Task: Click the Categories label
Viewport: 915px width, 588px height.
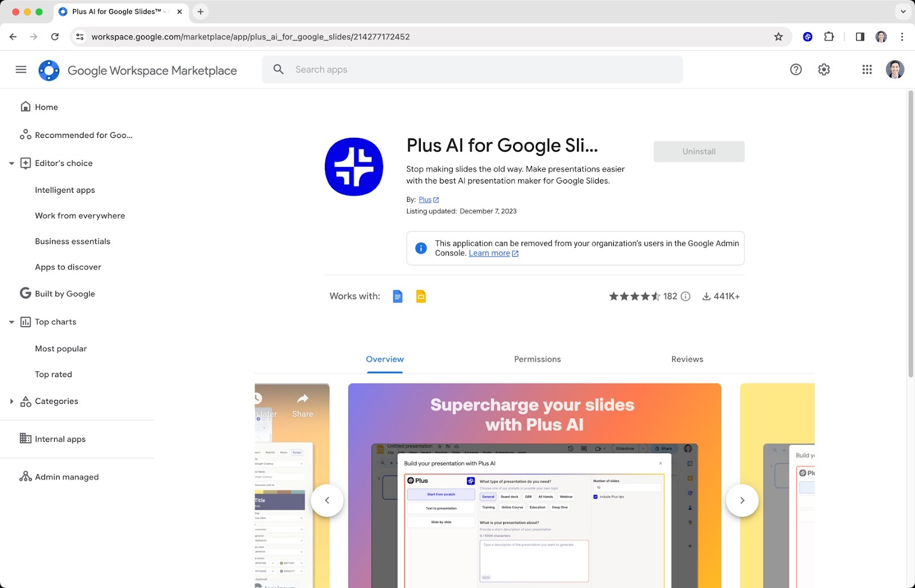Action: [x=57, y=402]
